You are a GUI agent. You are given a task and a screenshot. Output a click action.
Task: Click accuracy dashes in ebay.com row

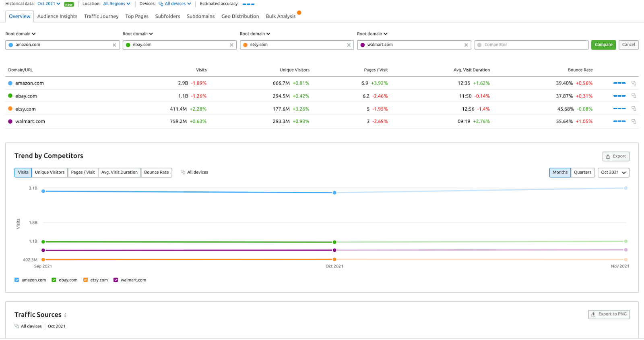coord(619,96)
